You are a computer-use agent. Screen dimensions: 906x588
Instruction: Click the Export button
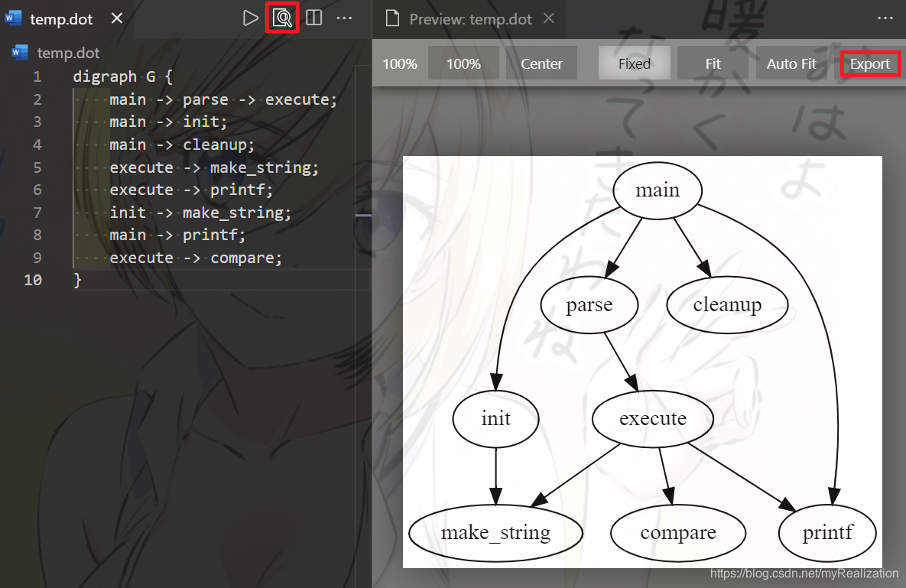870,63
